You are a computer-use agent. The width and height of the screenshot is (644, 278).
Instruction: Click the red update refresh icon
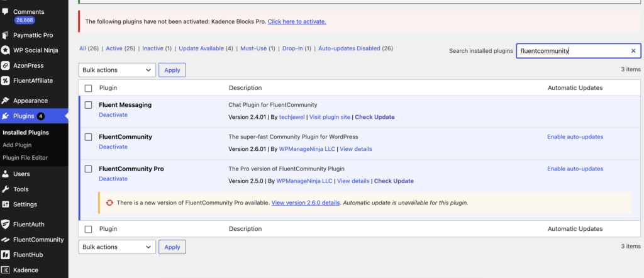(x=109, y=203)
